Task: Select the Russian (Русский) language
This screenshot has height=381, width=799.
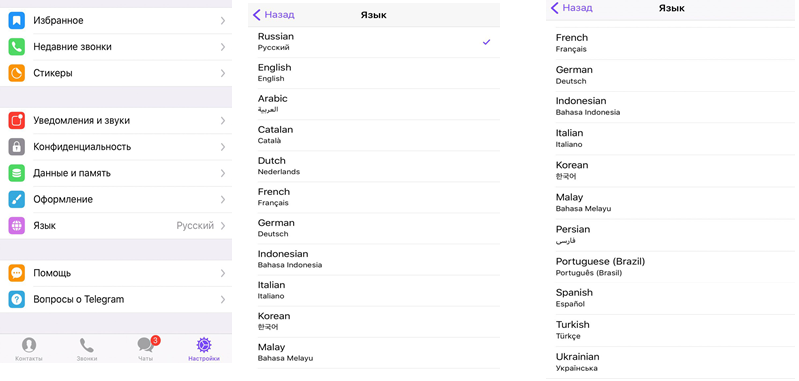Action: [375, 42]
